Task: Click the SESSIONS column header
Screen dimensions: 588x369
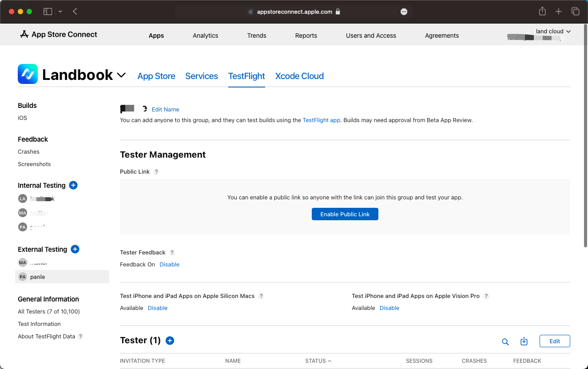Action: (419, 361)
